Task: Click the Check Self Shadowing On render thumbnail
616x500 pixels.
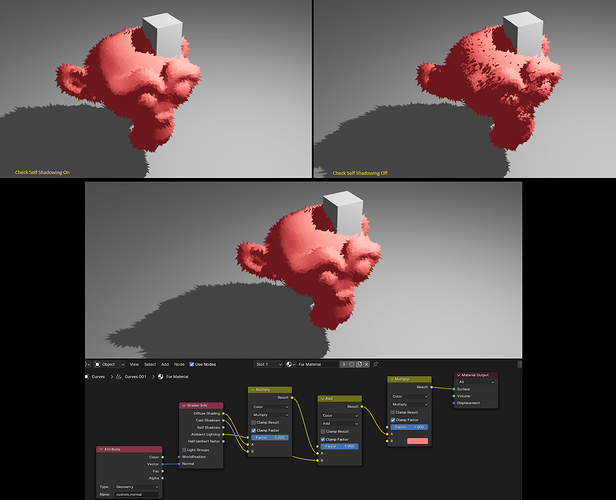Action: point(156,89)
